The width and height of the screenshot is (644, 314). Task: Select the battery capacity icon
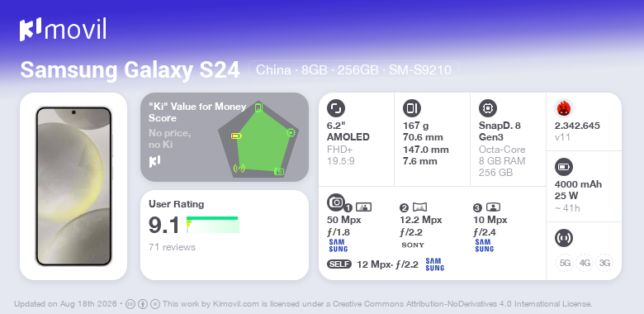563,167
